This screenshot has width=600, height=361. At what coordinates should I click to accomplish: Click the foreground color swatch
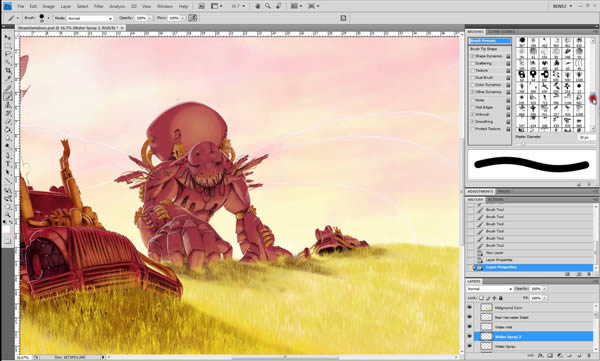tap(6, 228)
